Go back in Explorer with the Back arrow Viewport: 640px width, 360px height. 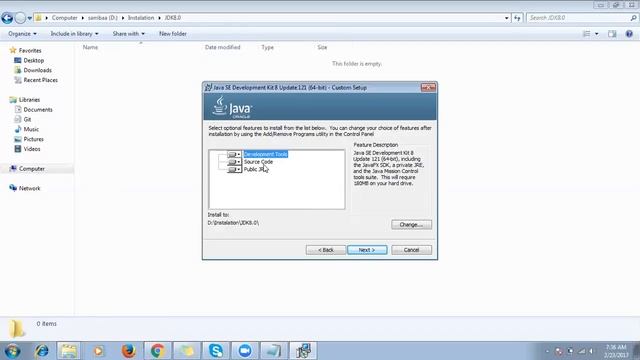[7, 18]
